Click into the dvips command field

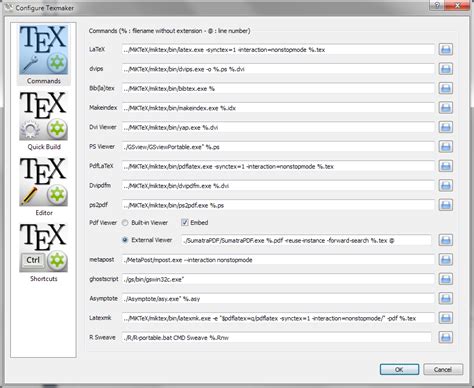[278, 69]
